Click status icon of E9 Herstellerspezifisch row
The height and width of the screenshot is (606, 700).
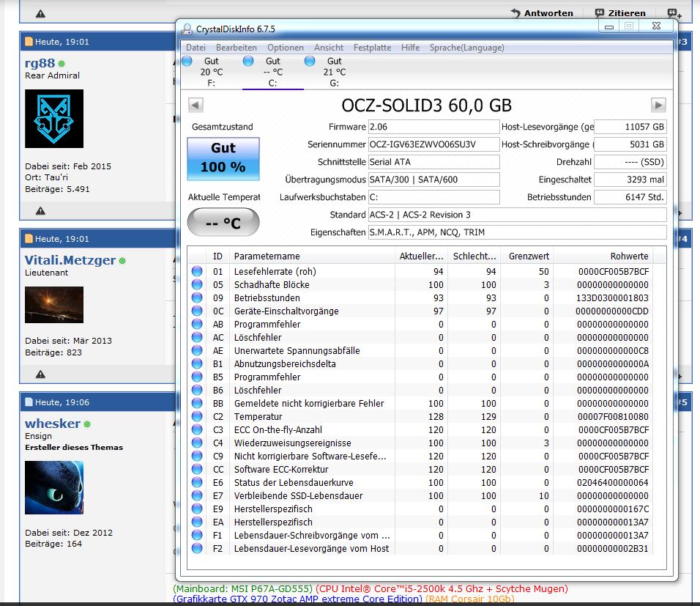tap(197, 509)
